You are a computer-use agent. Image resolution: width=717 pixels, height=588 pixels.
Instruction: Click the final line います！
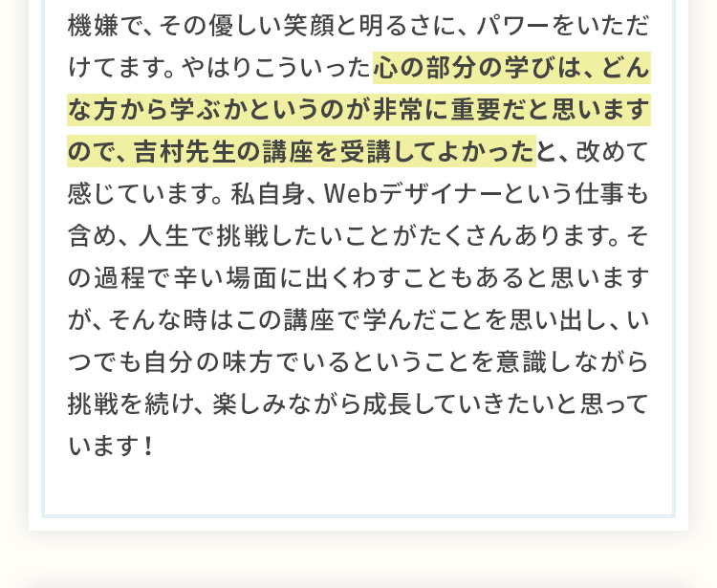coord(111,446)
